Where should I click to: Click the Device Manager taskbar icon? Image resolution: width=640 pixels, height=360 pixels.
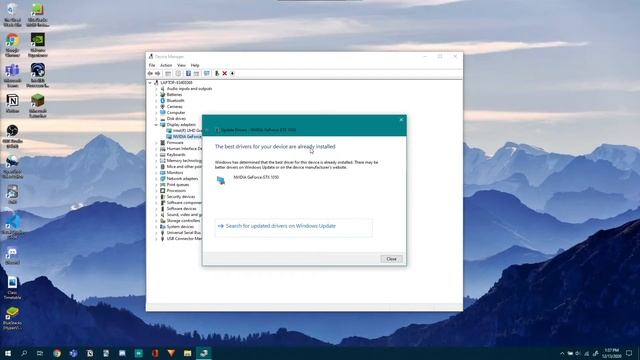point(204,353)
